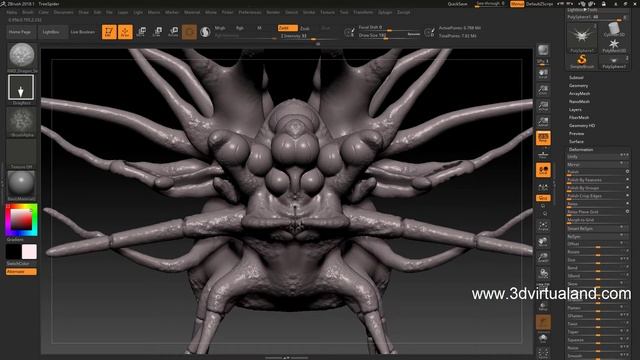Toggle the Menus button in title bar
Image resolution: width=640 pixels, height=360 pixels.
pyautogui.click(x=517, y=4)
